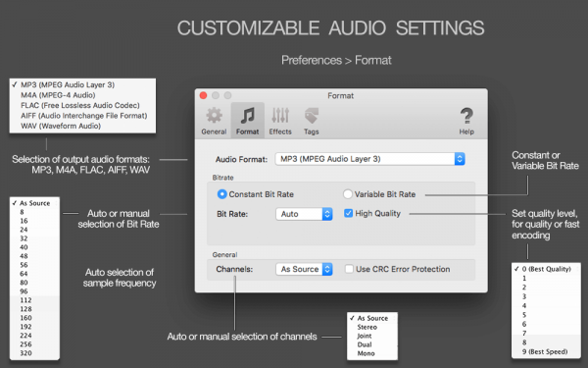Close the Format window with red button
The image size is (588, 368).
(203, 95)
